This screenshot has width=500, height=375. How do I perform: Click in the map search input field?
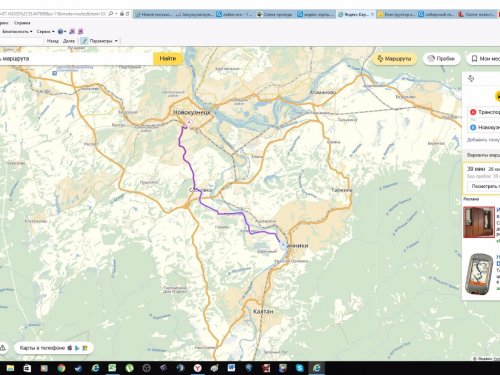[x=76, y=59]
